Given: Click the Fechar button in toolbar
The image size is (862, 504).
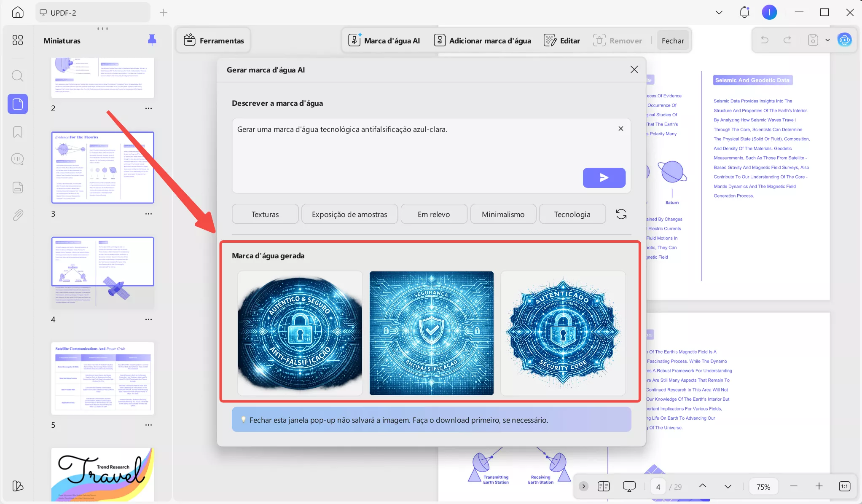Looking at the screenshot, I should tap(673, 40).
